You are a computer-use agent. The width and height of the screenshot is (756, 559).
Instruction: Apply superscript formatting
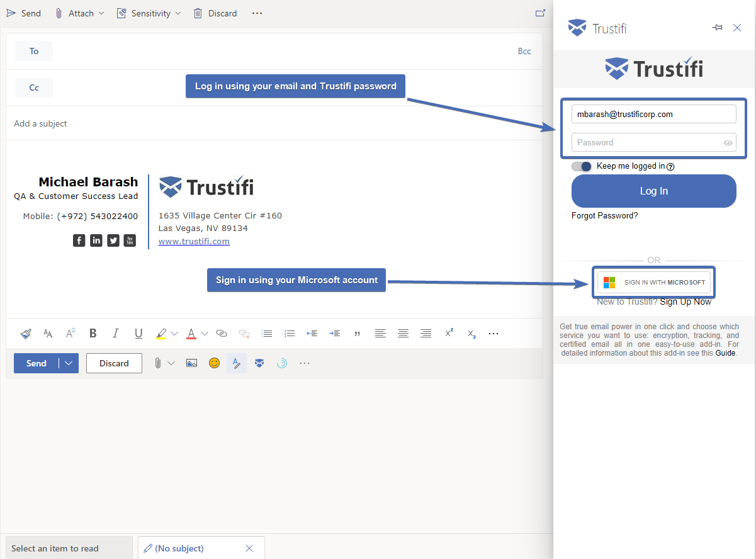449,333
